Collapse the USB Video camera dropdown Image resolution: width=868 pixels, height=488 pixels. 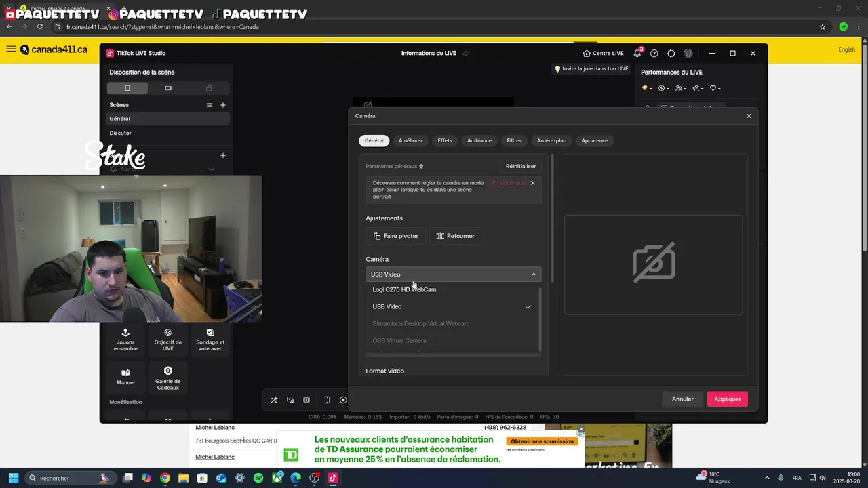pos(453,274)
